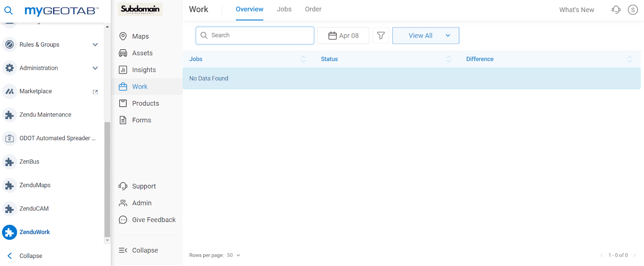Sort by the Difference column arrows
This screenshot has width=644, height=266.
coord(630,59)
